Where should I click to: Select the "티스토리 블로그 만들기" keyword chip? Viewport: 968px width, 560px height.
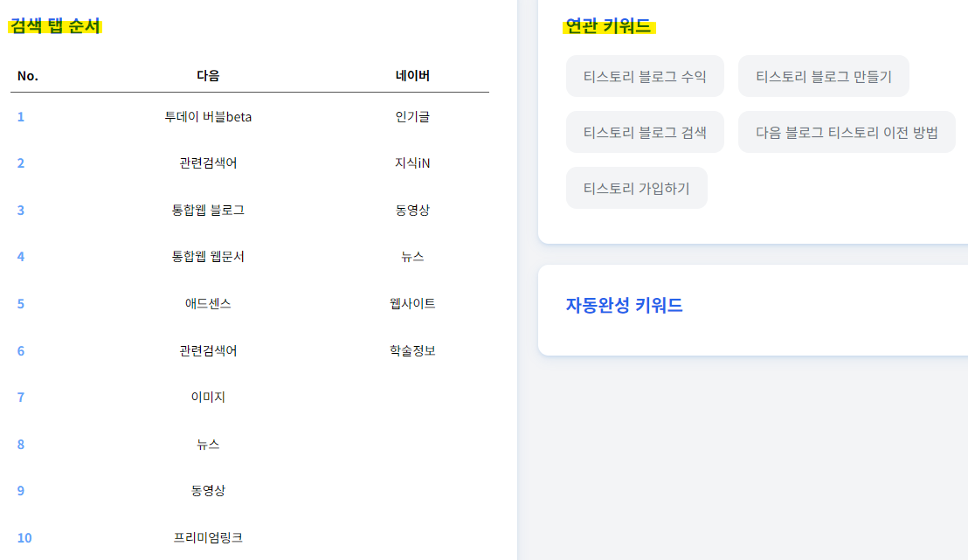(x=823, y=76)
